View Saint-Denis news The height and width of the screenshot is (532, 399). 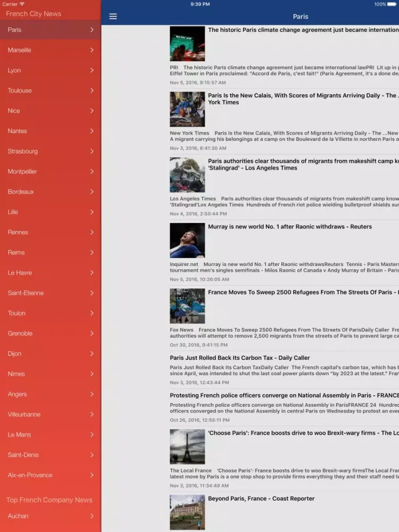51,455
